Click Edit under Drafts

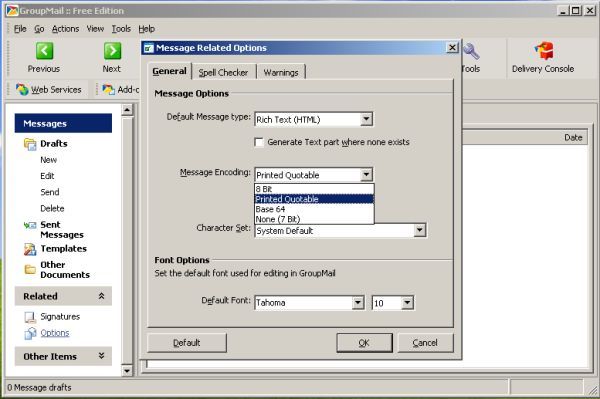pyautogui.click(x=47, y=176)
